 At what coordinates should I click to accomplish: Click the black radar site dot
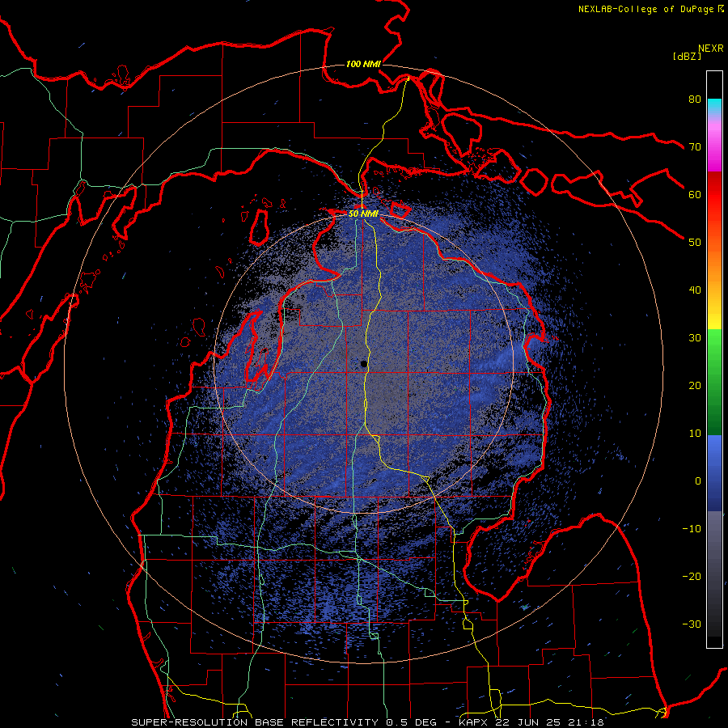tap(364, 364)
